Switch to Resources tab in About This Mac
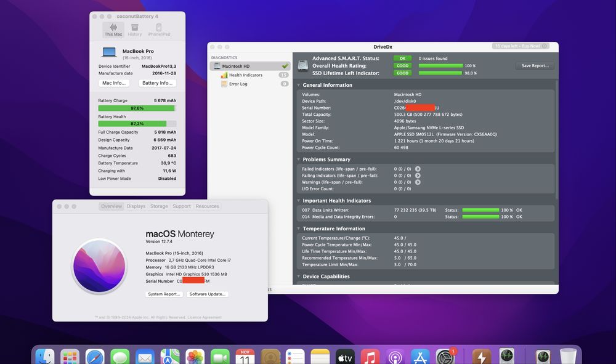Screen dimensions: 616x364 coord(207,206)
